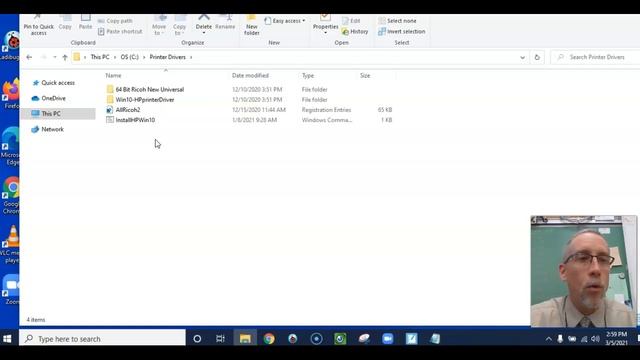Click the taskbar search box

click(x=102, y=338)
